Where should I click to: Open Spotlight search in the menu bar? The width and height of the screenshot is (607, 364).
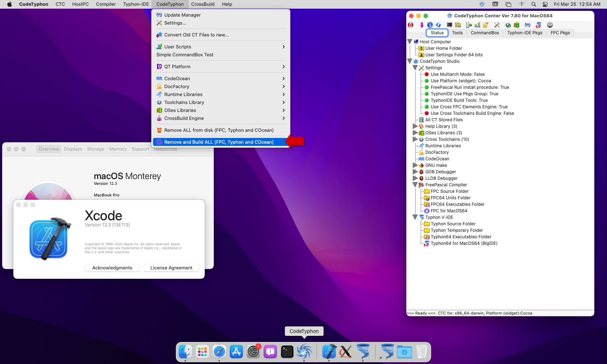point(534,4)
